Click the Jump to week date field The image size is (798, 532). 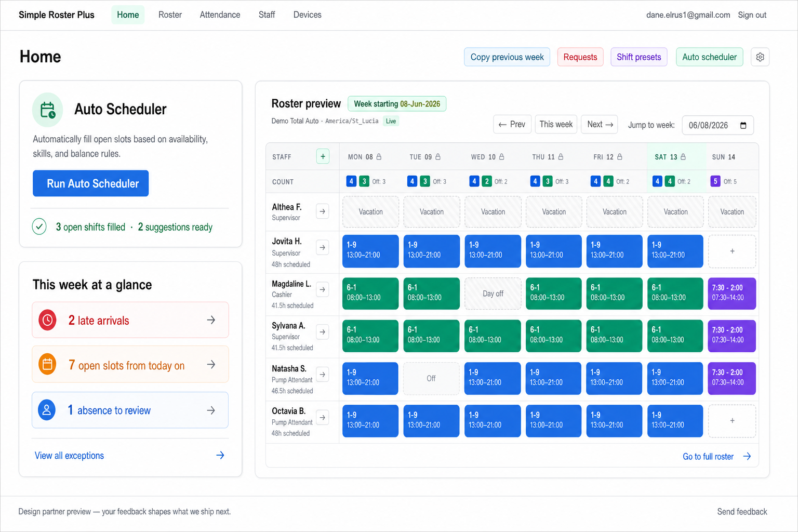click(717, 125)
